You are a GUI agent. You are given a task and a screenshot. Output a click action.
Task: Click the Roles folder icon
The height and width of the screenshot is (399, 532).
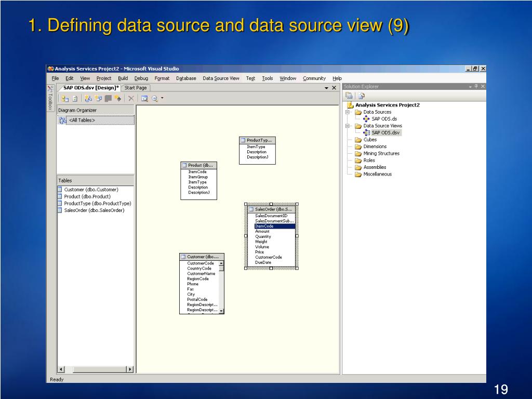point(358,161)
